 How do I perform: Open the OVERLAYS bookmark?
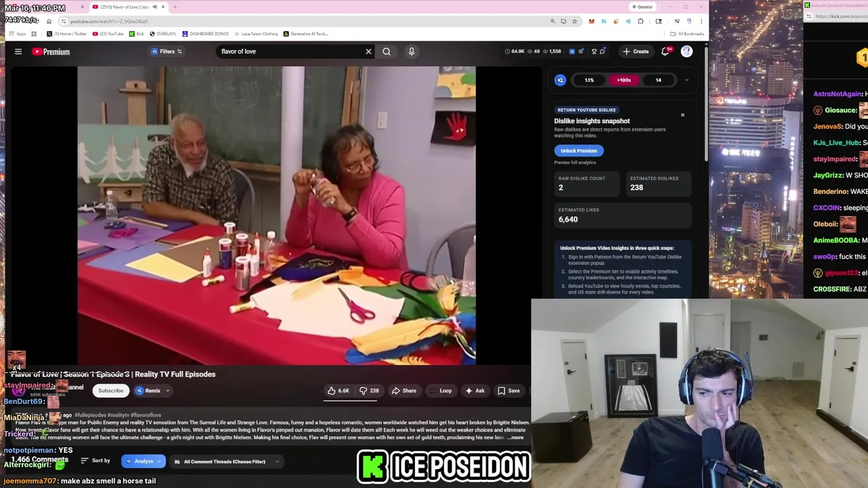(x=163, y=34)
